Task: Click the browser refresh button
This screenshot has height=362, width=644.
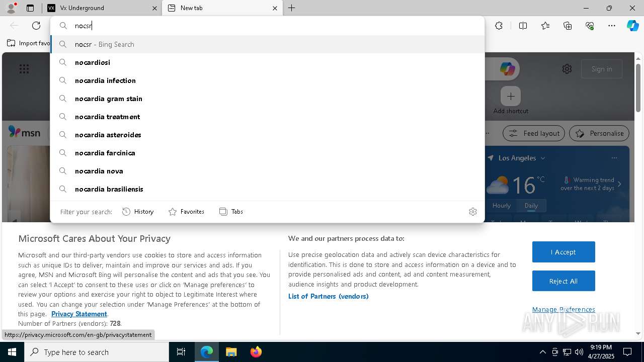Action: (x=36, y=26)
